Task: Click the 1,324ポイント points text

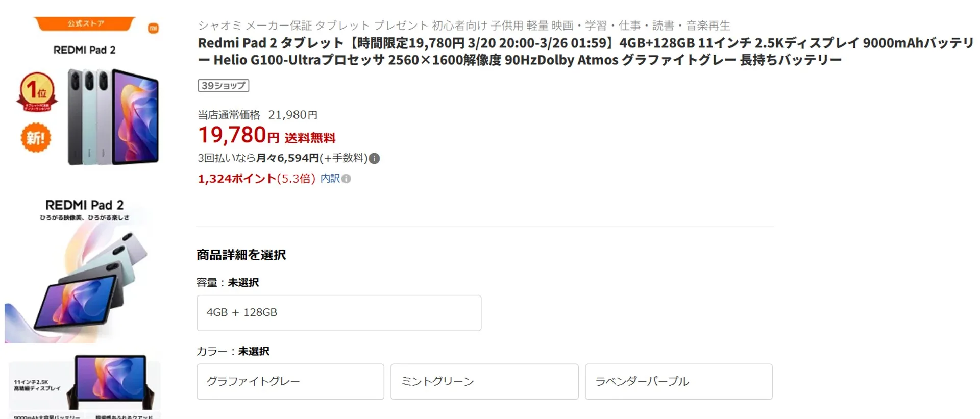Action: point(237,179)
